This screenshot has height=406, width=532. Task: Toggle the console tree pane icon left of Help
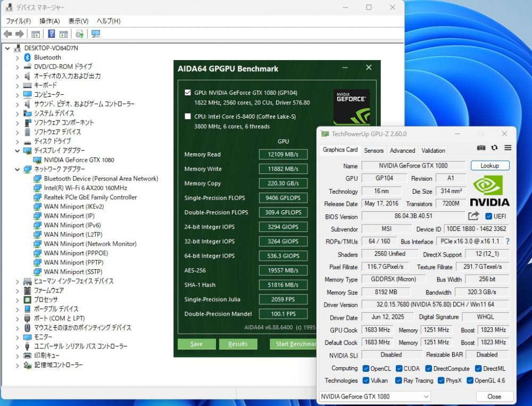35,34
